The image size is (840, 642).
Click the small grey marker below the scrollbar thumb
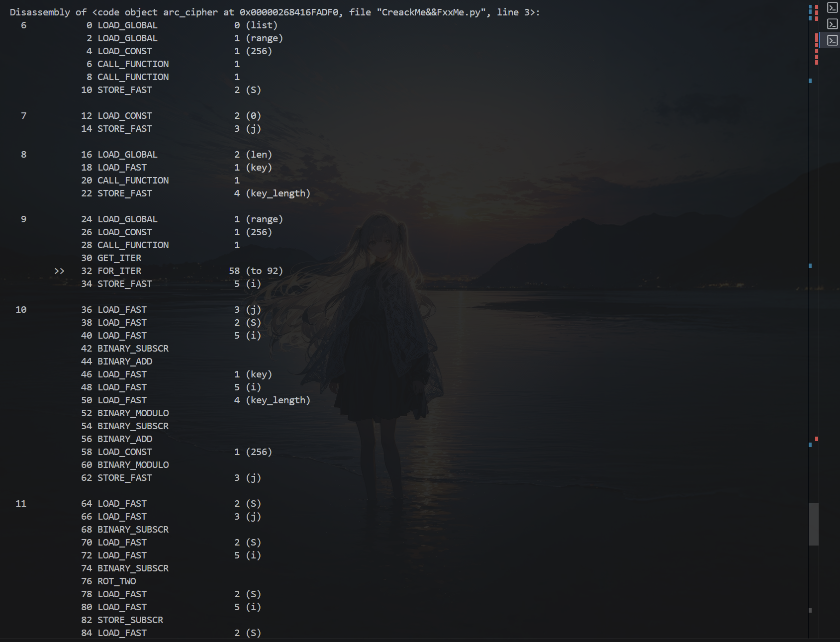pyautogui.click(x=810, y=610)
